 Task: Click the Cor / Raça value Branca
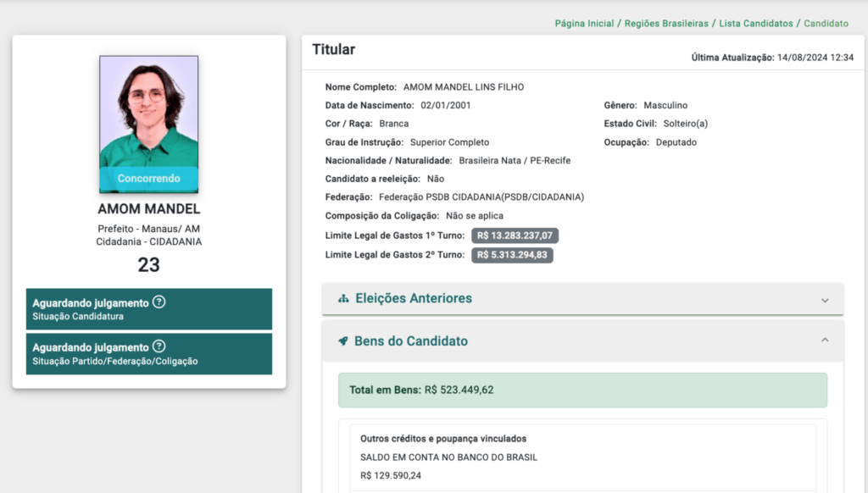[393, 124]
